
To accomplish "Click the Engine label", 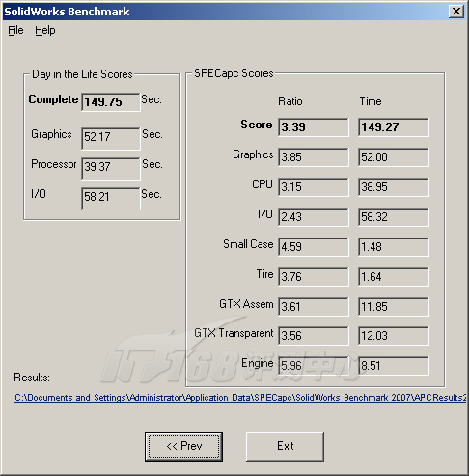I will [258, 363].
